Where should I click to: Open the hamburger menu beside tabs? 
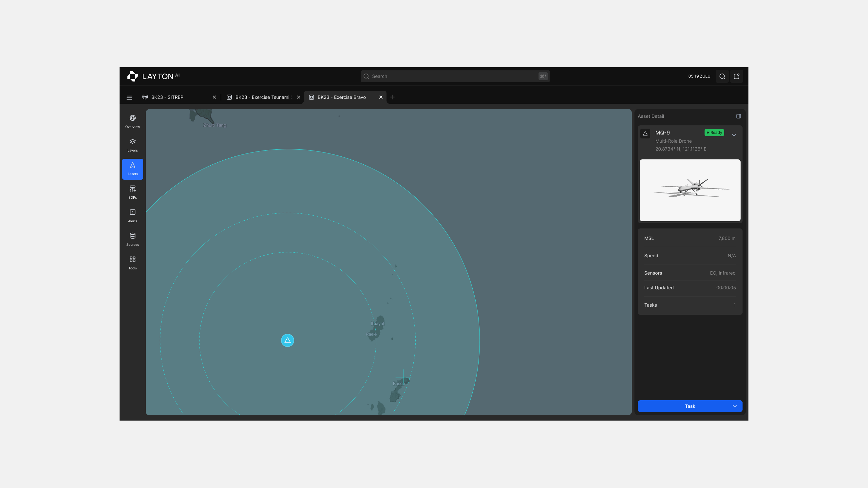pos(129,97)
